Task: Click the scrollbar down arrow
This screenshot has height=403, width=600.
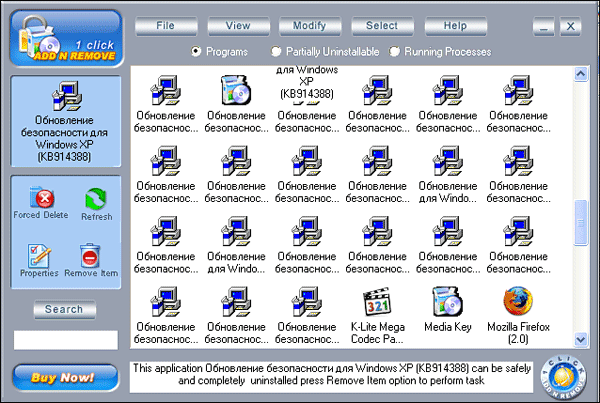Action: [580, 339]
